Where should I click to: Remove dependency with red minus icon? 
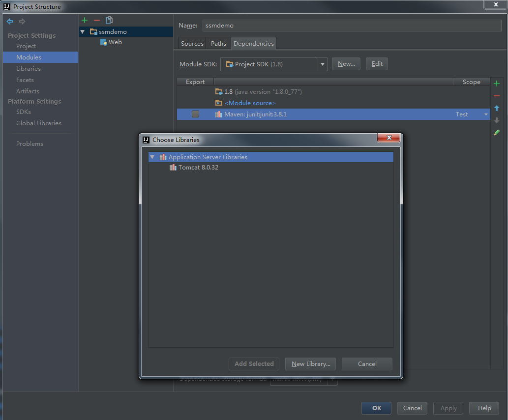(x=497, y=96)
